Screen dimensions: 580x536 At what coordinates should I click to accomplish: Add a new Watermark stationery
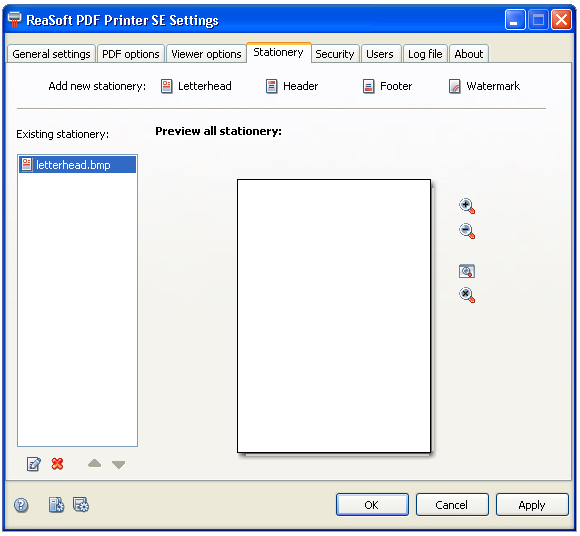pos(484,86)
